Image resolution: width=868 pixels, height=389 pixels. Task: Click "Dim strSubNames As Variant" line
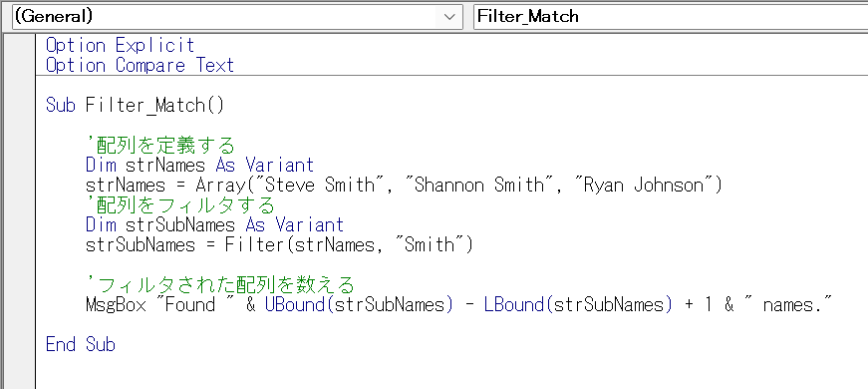pyautogui.click(x=215, y=225)
